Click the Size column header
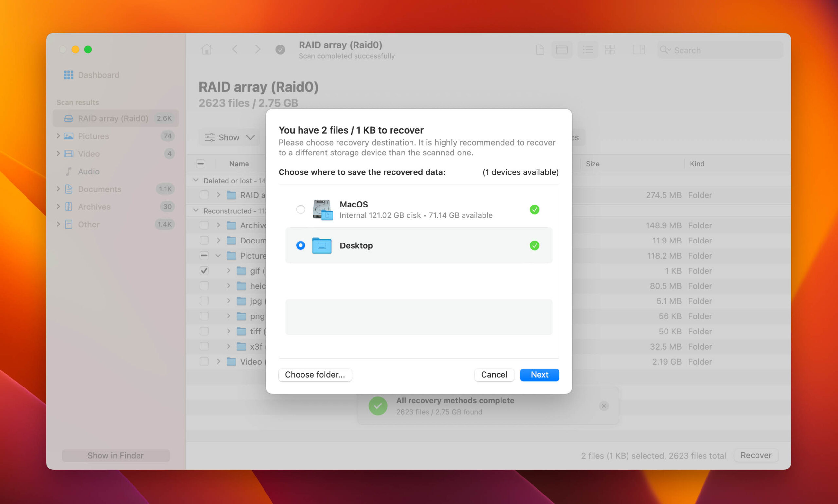This screenshot has width=838, height=504. pos(592,164)
